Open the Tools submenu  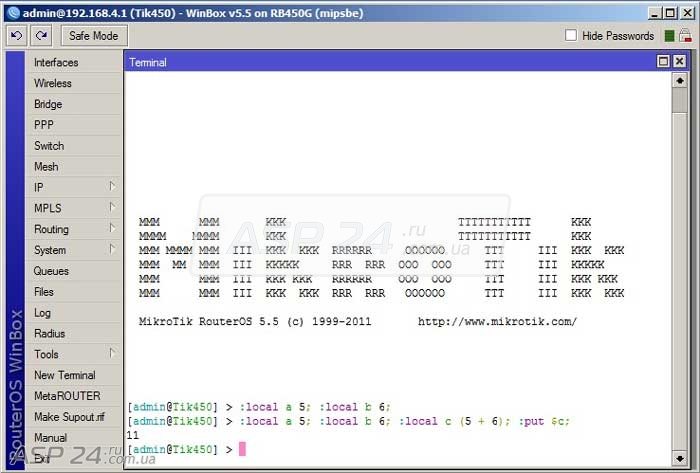click(74, 354)
